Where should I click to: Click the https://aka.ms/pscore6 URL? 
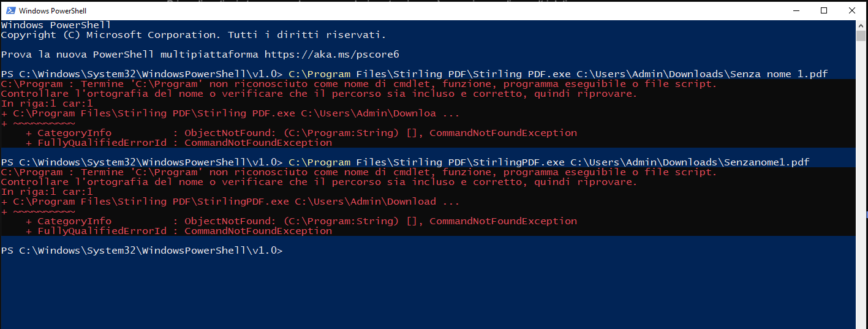(x=331, y=55)
